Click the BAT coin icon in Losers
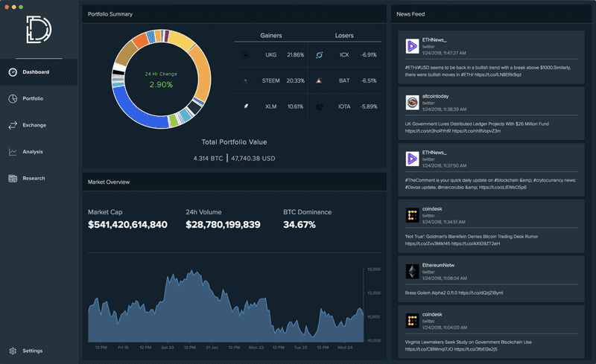 [319, 80]
